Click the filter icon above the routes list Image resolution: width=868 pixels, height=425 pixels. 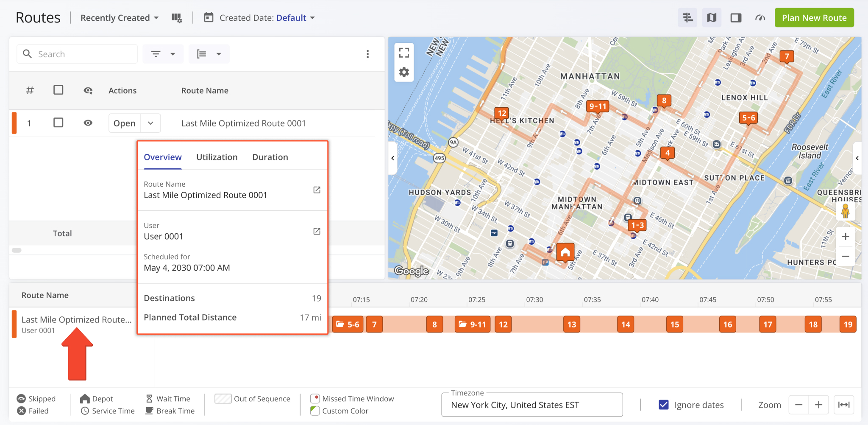[x=156, y=54]
